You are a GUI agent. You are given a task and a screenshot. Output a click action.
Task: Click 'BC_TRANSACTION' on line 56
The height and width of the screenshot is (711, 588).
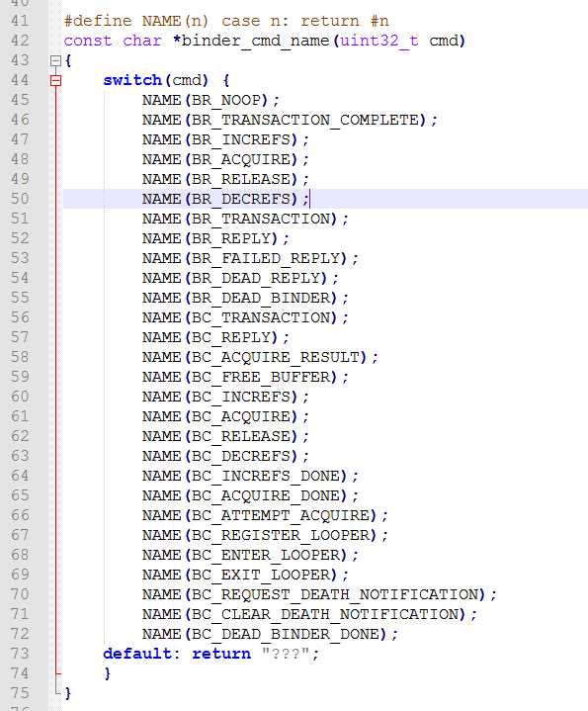(261, 317)
